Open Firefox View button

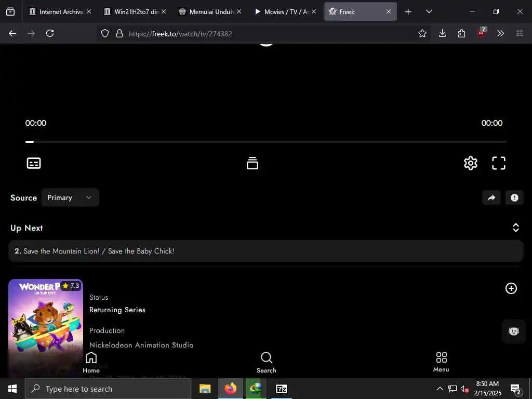(x=10, y=12)
